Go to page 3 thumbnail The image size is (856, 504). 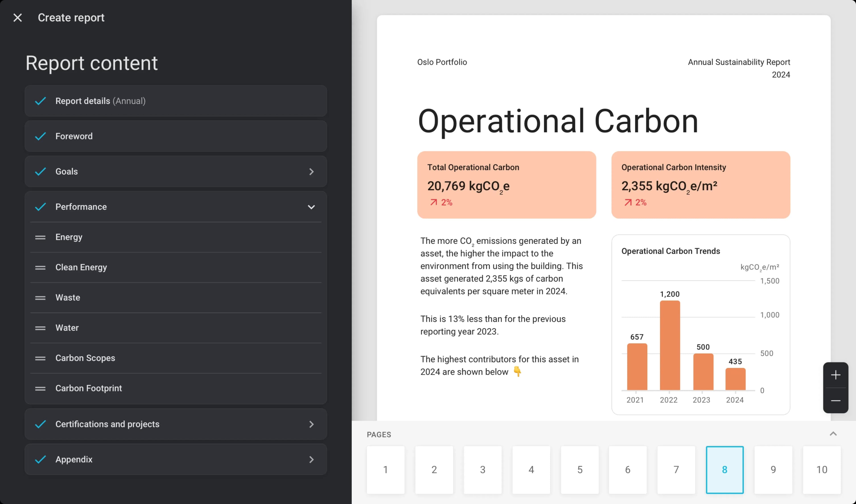click(483, 470)
